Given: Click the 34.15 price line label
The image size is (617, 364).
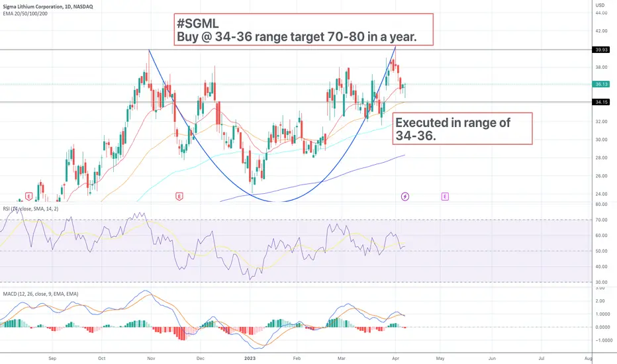Looking at the screenshot, I should click(601, 102).
